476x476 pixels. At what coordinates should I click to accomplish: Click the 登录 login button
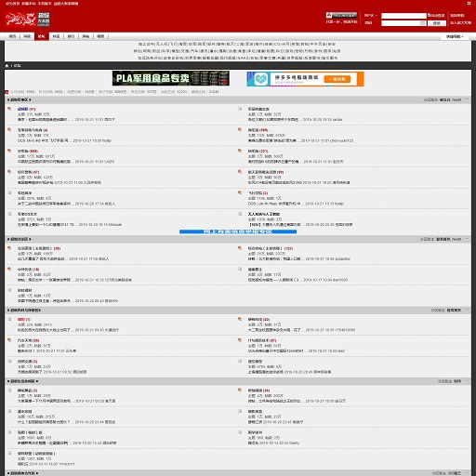click(437, 23)
